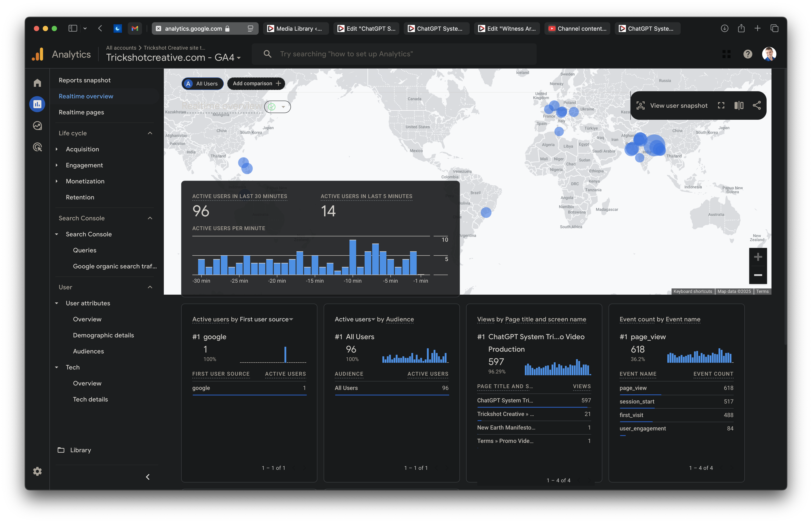Zoom out on the map

758,275
